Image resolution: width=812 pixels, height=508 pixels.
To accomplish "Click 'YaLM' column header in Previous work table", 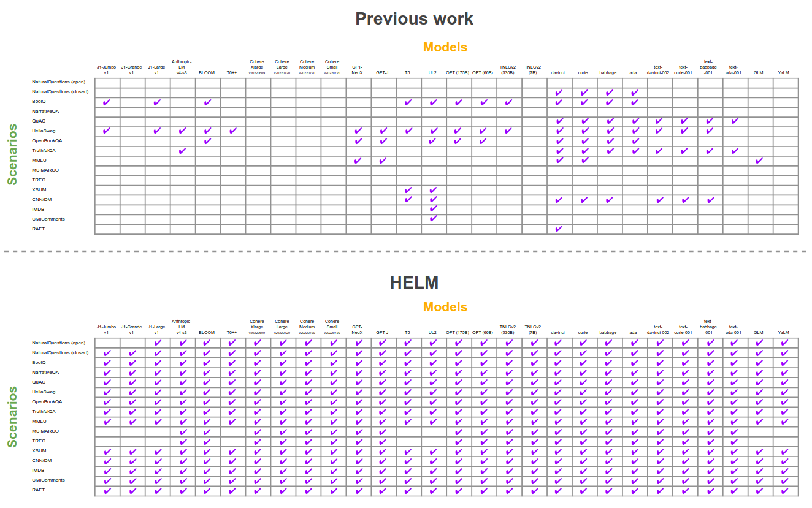I will coord(783,73).
